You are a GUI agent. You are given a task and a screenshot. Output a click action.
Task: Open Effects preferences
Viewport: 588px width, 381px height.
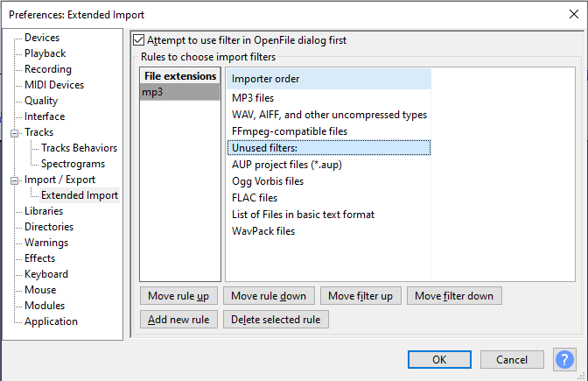39,258
